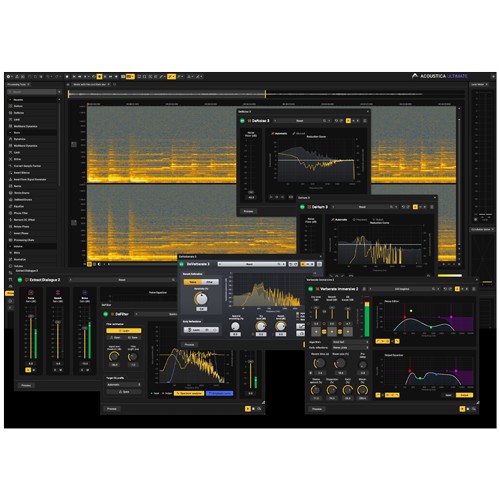
Task: Choose Insert Silence in the tools list
Action: click(x=22, y=173)
